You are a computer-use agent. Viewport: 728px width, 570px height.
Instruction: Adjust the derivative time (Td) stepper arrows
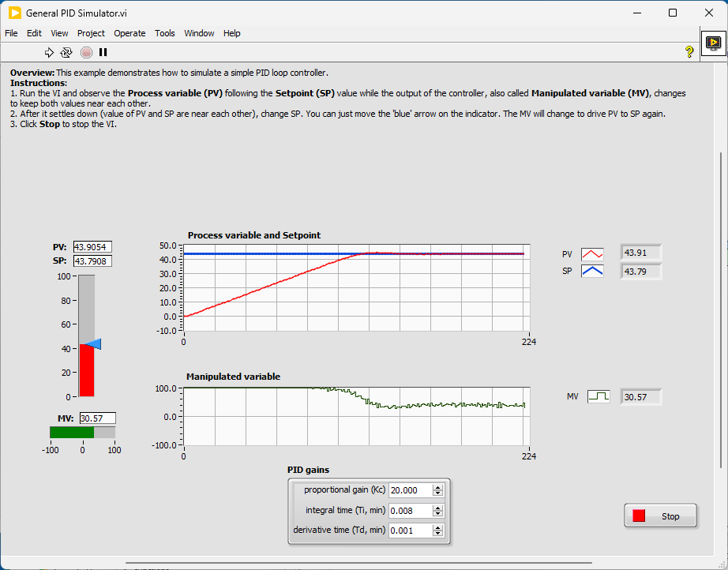[x=438, y=531]
